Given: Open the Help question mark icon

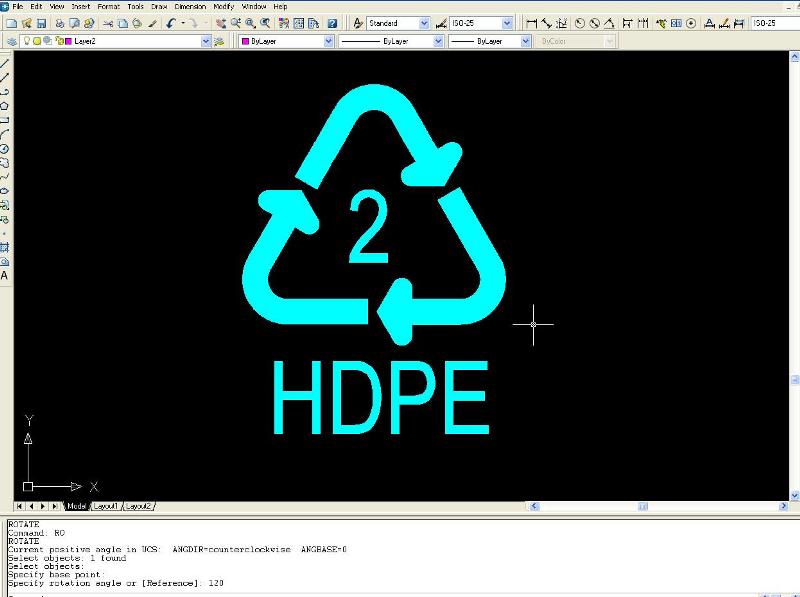Looking at the screenshot, I should click(332, 23).
